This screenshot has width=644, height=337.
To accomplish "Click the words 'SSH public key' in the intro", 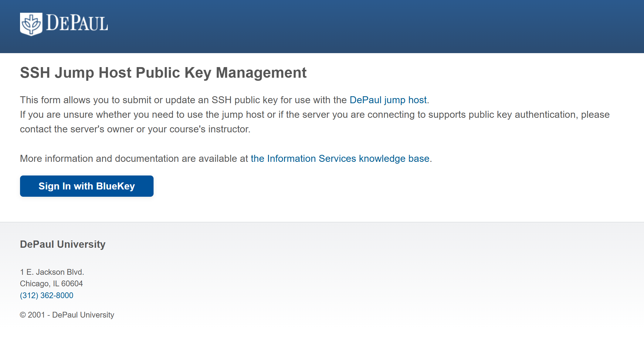I will tap(244, 100).
